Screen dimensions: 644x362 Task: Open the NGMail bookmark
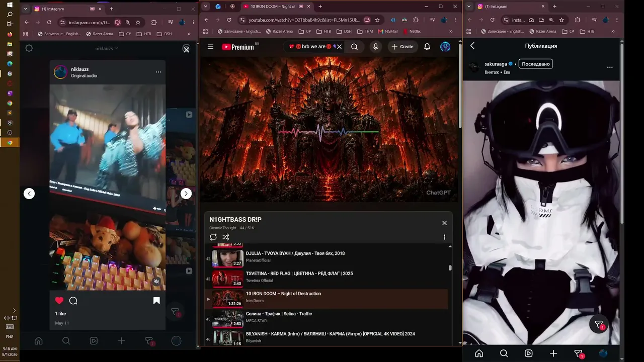(387, 31)
